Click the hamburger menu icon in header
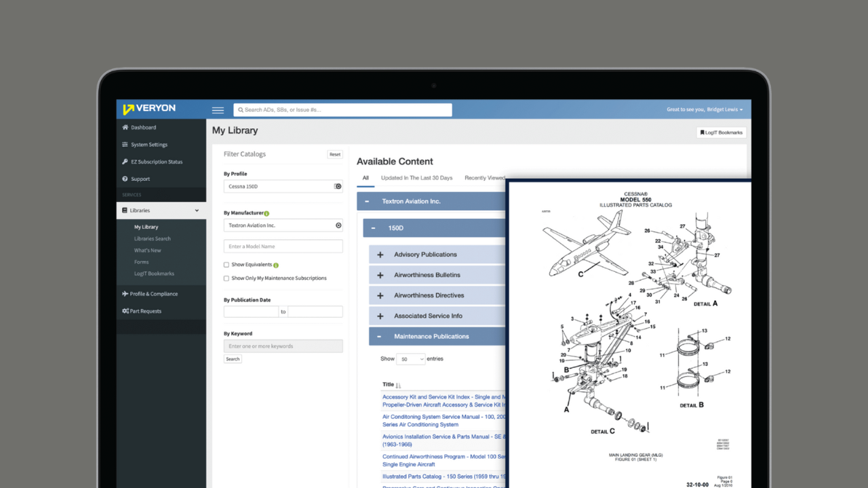 [x=218, y=110]
